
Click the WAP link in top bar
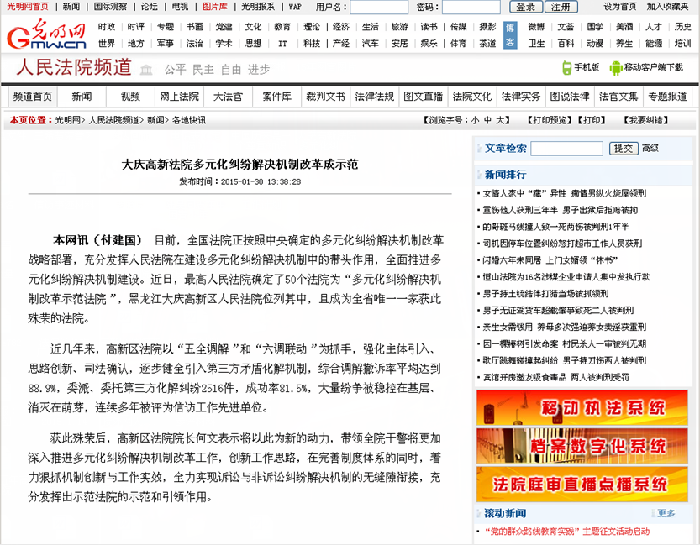(x=295, y=7)
